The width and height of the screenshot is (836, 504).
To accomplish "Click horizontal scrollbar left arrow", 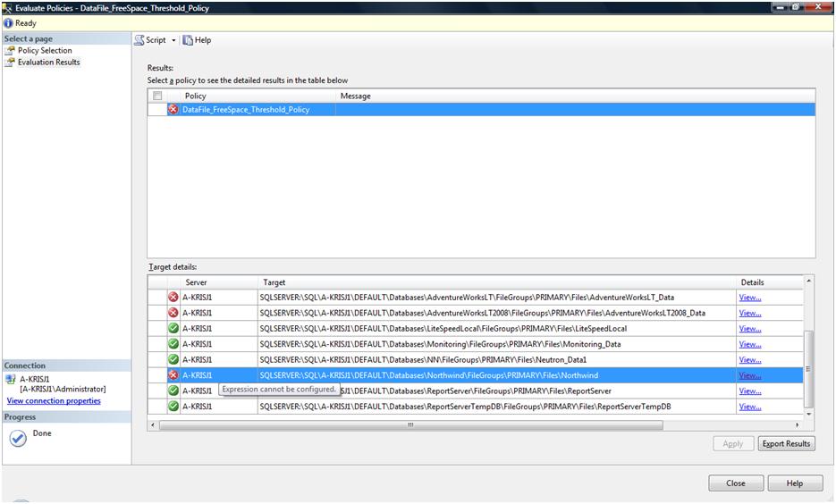I will 153,425.
